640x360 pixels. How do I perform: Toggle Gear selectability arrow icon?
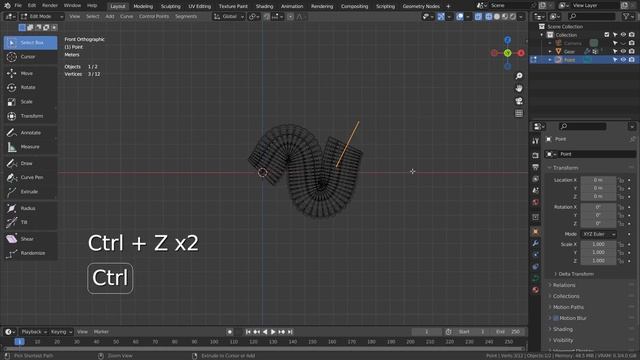pos(615,51)
